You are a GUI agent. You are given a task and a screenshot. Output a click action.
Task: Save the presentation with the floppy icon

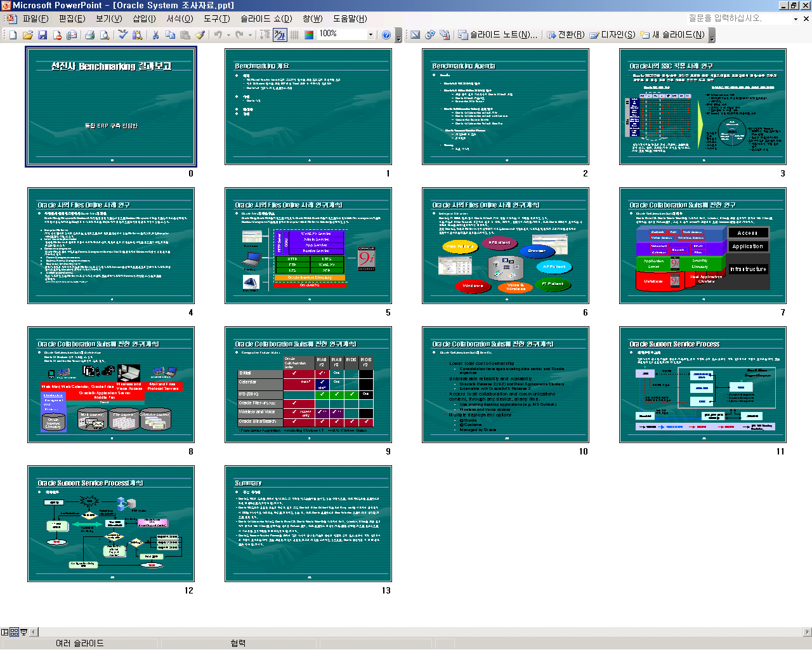coord(43,35)
